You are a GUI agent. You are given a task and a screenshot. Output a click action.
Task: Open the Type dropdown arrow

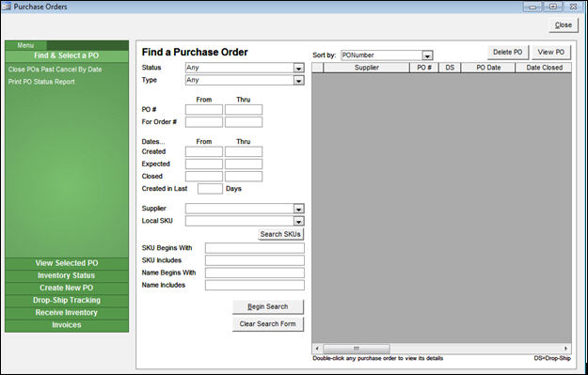click(298, 80)
